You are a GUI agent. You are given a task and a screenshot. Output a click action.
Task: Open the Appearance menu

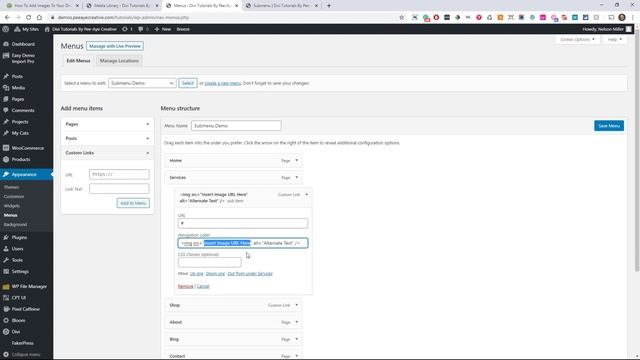24,174
